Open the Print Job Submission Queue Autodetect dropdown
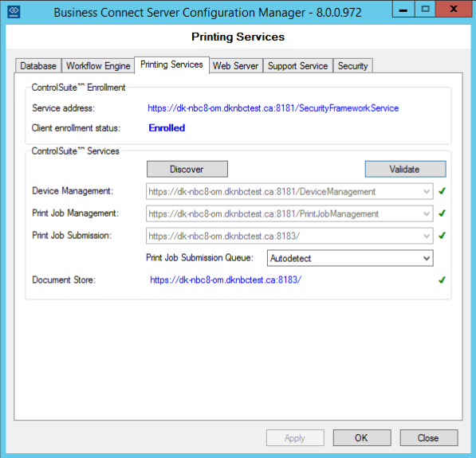Image resolution: width=476 pixels, height=458 pixels. (350, 258)
